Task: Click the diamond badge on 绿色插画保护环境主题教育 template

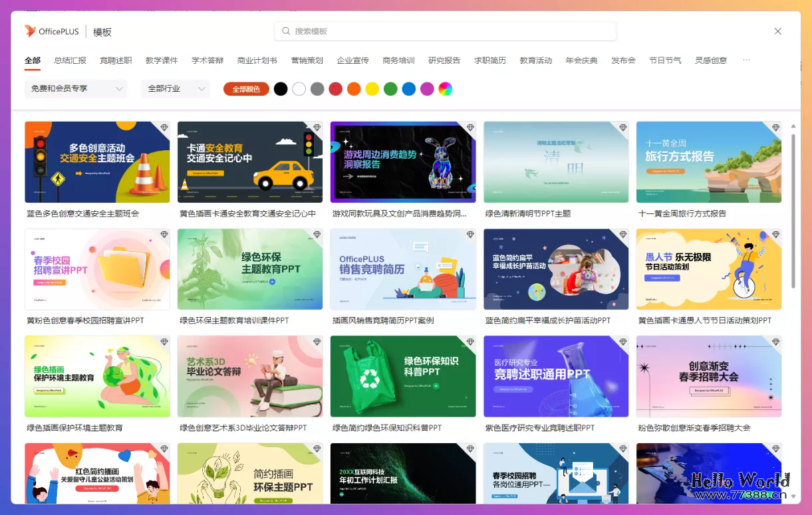Action: point(164,342)
